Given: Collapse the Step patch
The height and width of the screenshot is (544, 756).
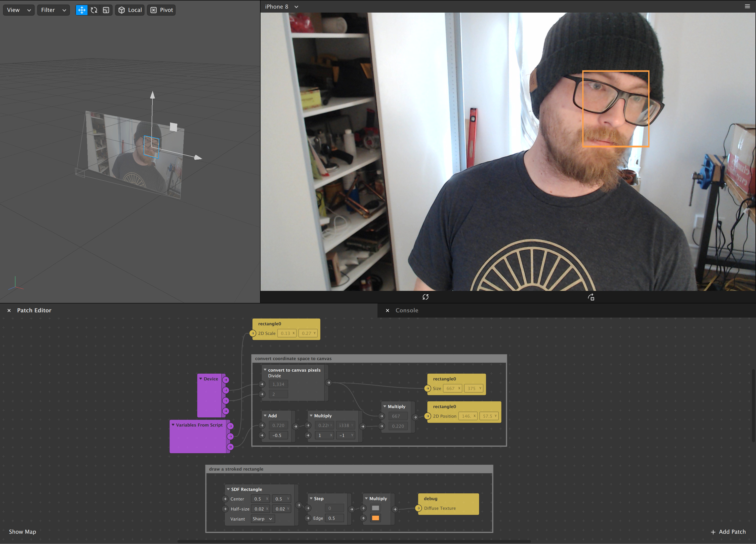Looking at the screenshot, I should (311, 499).
